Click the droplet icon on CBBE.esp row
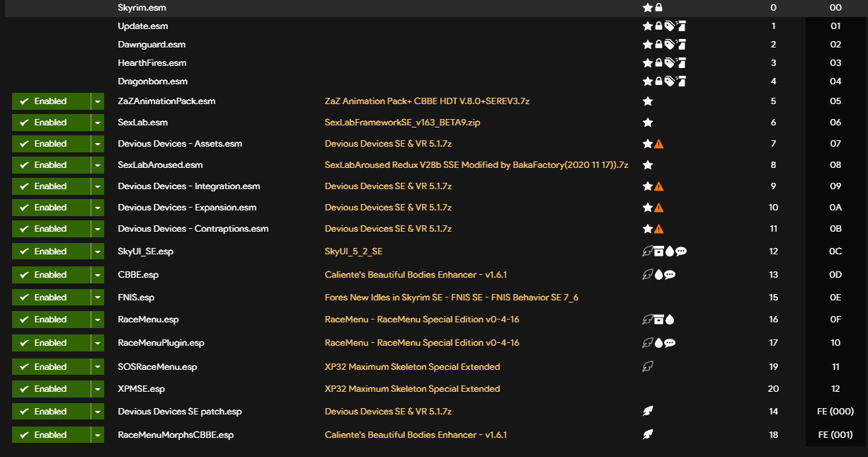Viewport: 868px width, 457px height. click(658, 275)
